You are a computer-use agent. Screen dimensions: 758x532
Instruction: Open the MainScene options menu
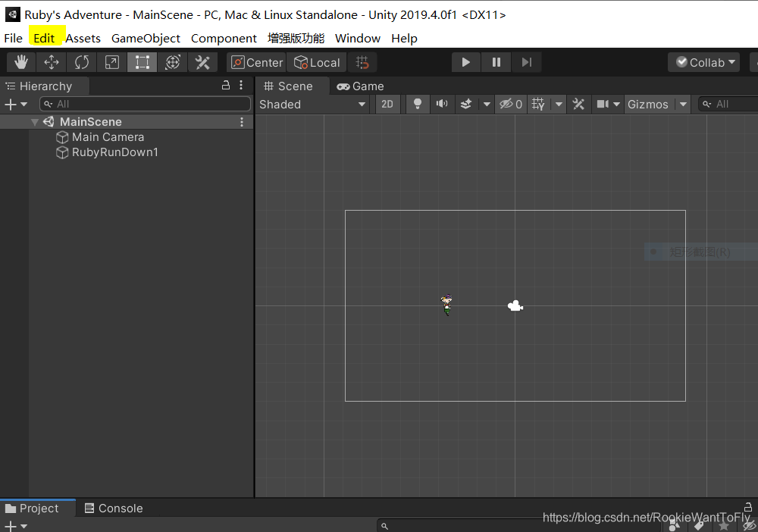click(242, 122)
